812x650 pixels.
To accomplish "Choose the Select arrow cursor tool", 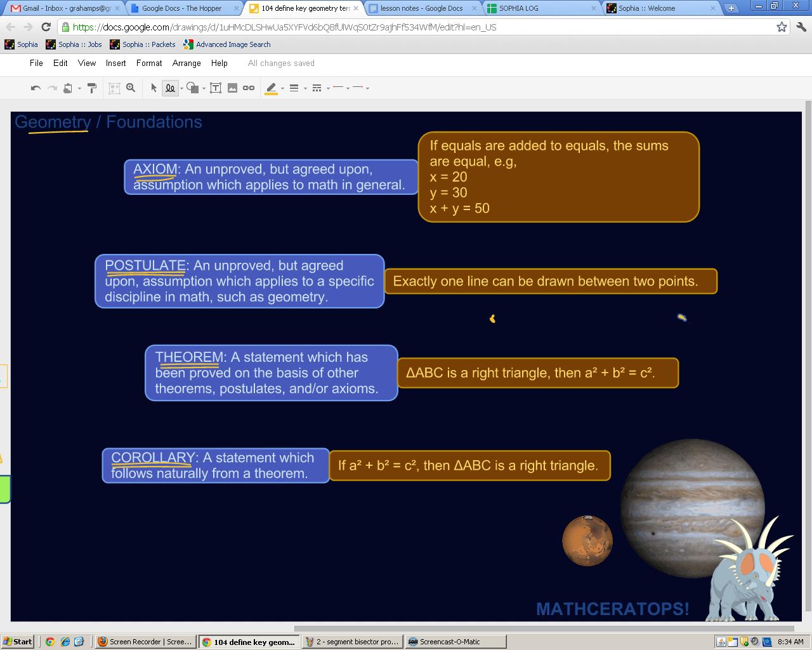I will [154, 88].
